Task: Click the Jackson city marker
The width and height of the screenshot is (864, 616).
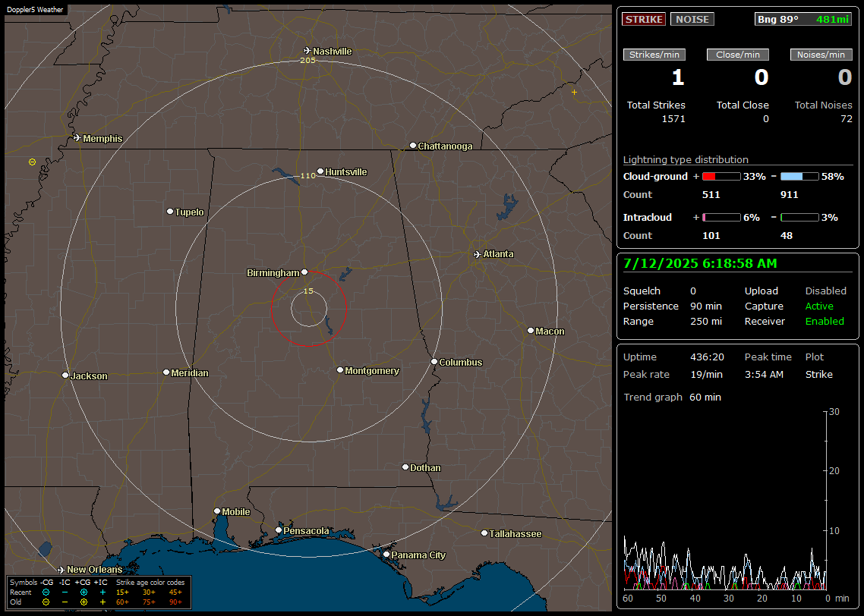Action: coord(65,375)
